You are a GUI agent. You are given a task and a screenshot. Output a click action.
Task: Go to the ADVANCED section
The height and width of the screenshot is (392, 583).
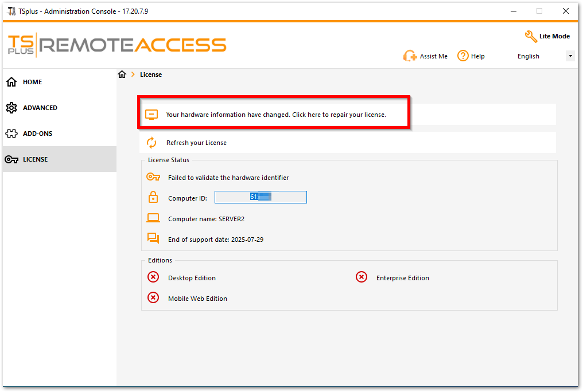point(40,108)
